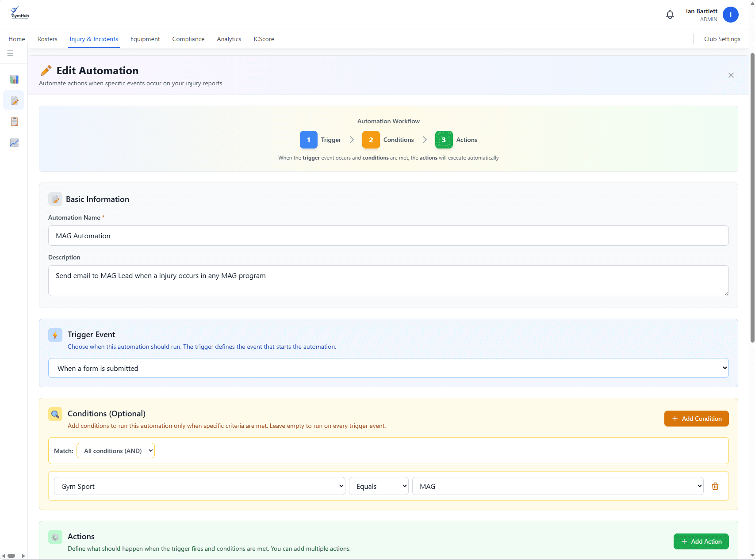Open the Rosters tab

point(47,39)
